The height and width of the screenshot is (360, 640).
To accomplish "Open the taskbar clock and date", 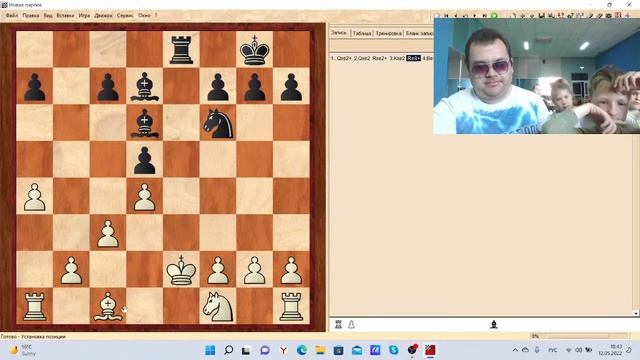I will tap(610, 350).
